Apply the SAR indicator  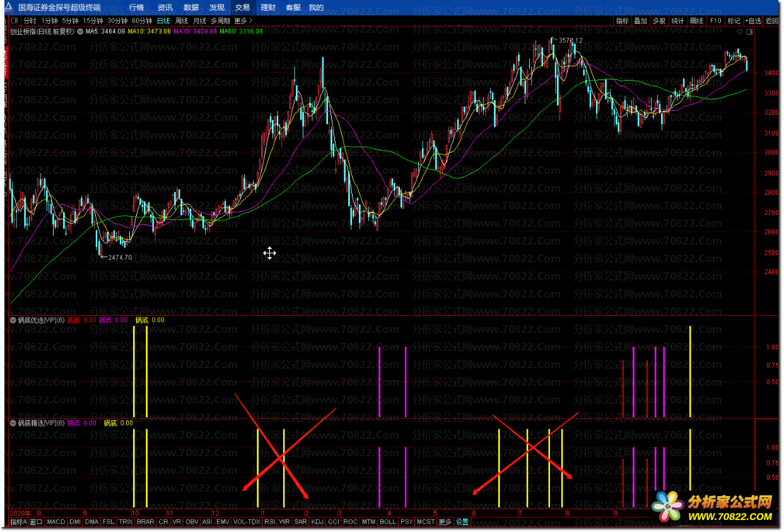(300, 522)
